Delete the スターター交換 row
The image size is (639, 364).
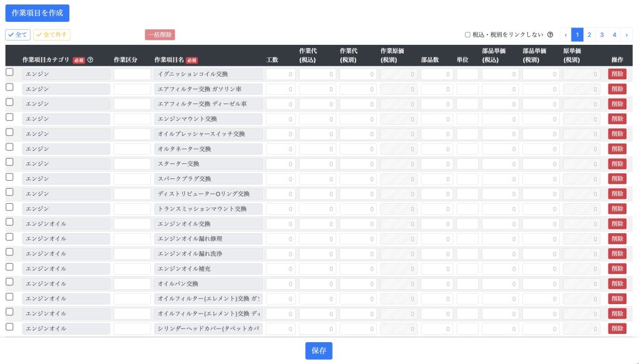pos(617,164)
